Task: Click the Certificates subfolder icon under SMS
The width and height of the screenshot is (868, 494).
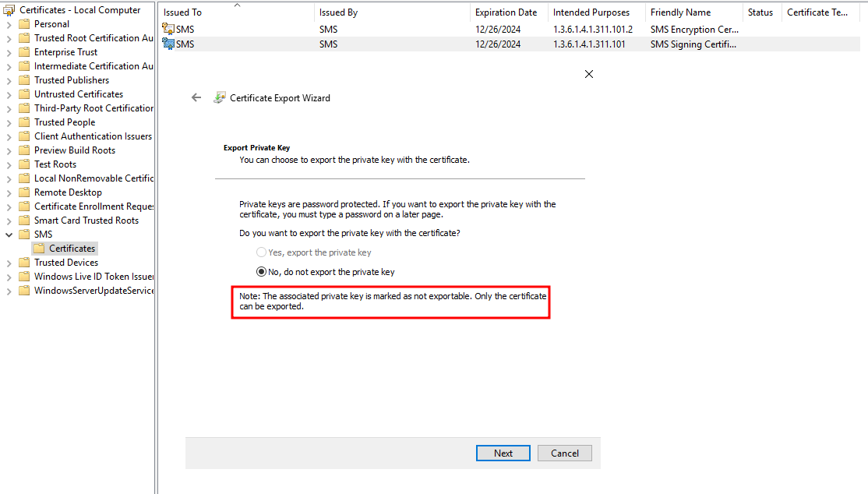Action: click(39, 248)
